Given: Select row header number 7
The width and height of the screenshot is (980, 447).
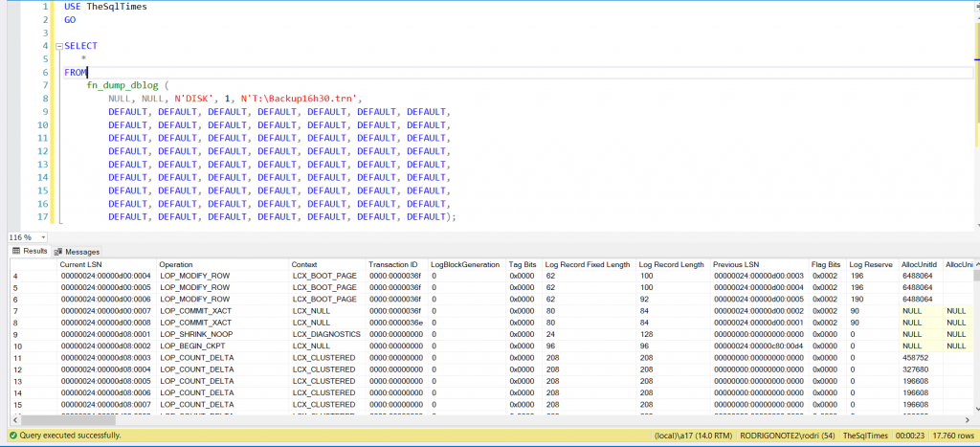Looking at the screenshot, I should click(33, 311).
